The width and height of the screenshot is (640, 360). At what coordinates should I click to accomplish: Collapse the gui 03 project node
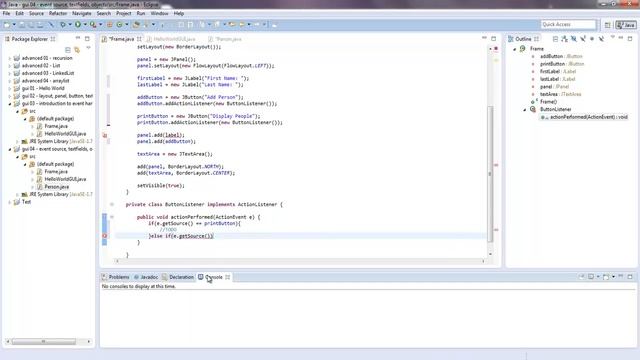10,104
